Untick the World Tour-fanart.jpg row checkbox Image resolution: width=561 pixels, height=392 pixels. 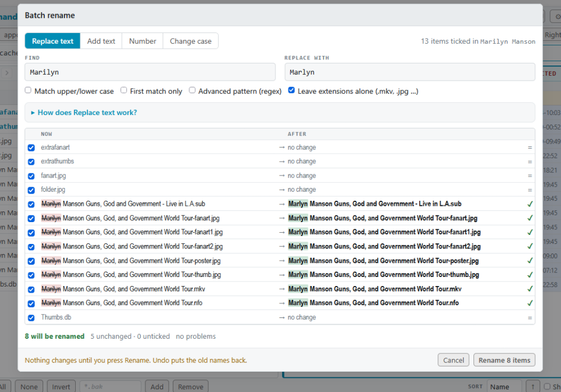(x=31, y=218)
